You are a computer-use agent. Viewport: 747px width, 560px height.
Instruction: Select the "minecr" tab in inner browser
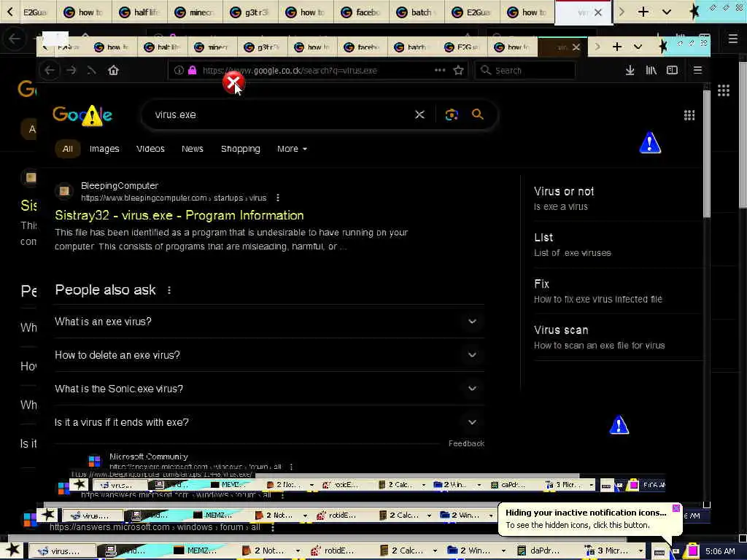213,47
